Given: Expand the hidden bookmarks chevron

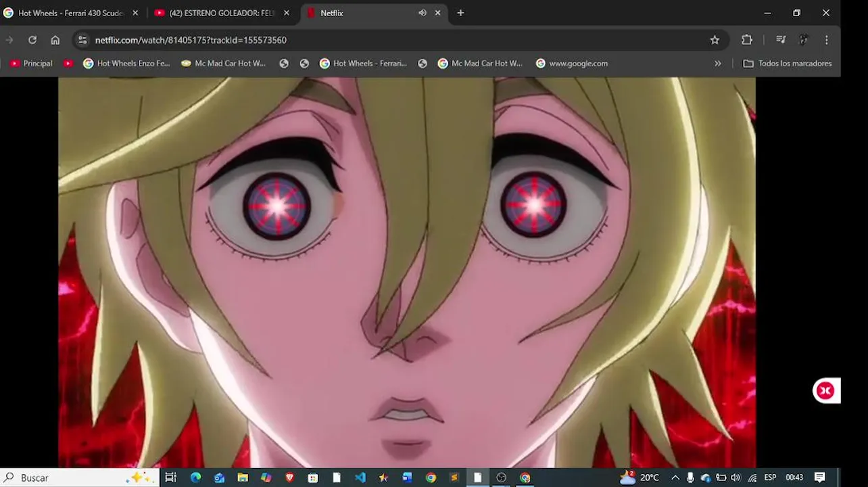Looking at the screenshot, I should (717, 63).
